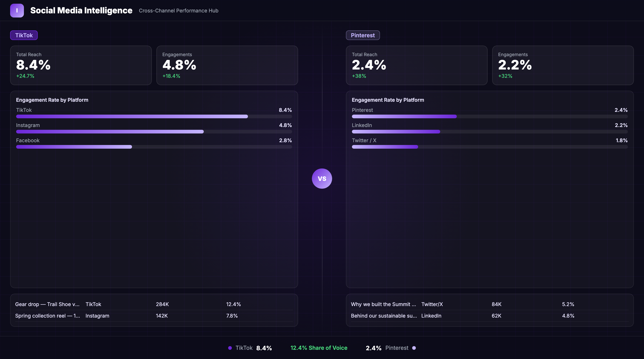Click the 1.8% value on Twitter / X row
The image size is (644, 359).
coord(621,141)
